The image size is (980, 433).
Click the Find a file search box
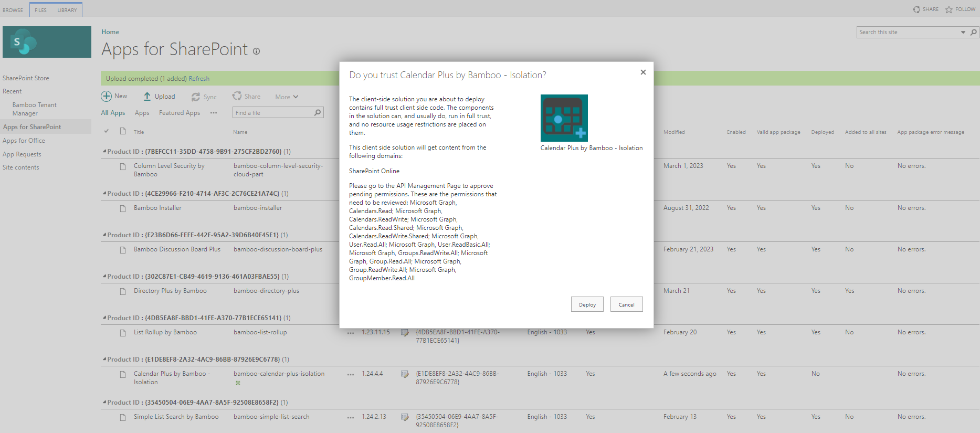(x=273, y=113)
